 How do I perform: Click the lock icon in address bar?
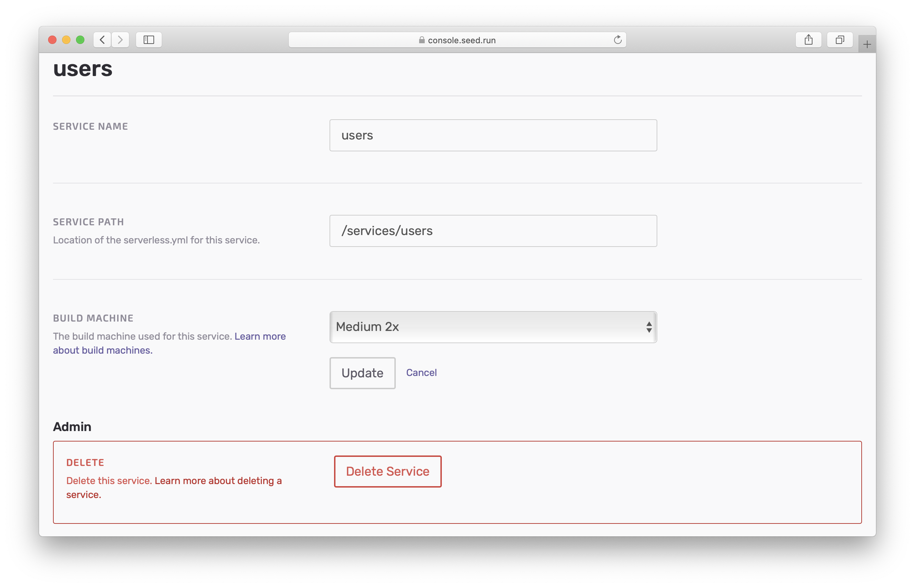tap(422, 40)
